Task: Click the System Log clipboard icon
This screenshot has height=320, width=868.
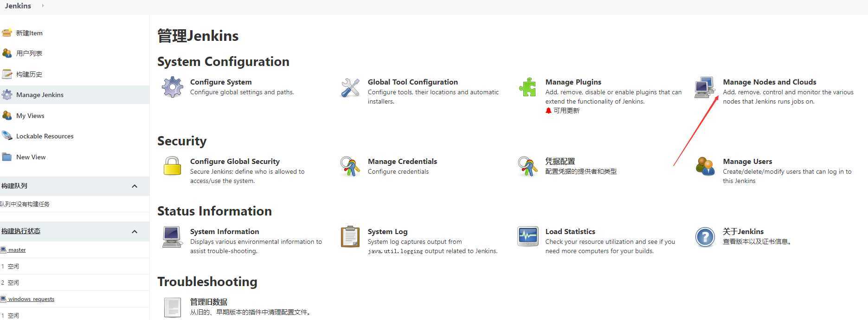Action: [x=350, y=236]
